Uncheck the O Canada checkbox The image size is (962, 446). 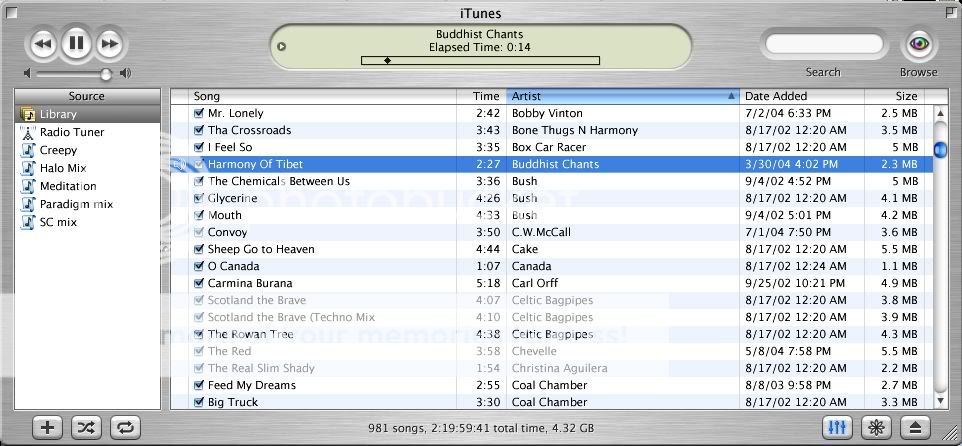199,266
